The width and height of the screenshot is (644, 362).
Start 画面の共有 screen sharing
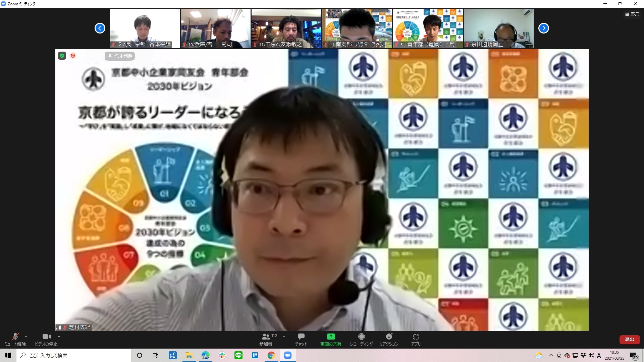click(x=331, y=339)
